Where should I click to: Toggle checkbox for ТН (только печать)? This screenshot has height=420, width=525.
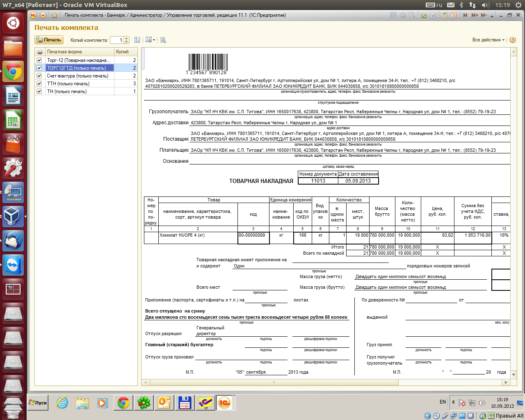pos(39,91)
